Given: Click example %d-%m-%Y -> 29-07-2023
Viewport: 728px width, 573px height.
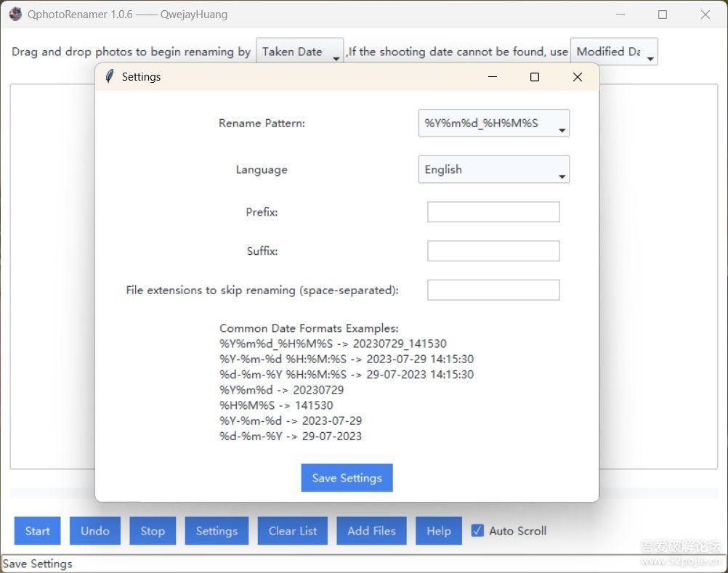Looking at the screenshot, I should click(291, 436).
